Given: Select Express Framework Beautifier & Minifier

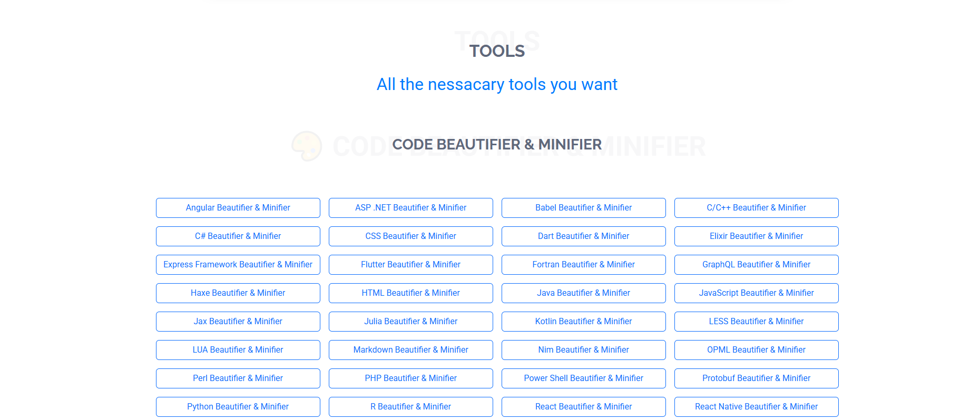Looking at the screenshot, I should [x=238, y=265].
